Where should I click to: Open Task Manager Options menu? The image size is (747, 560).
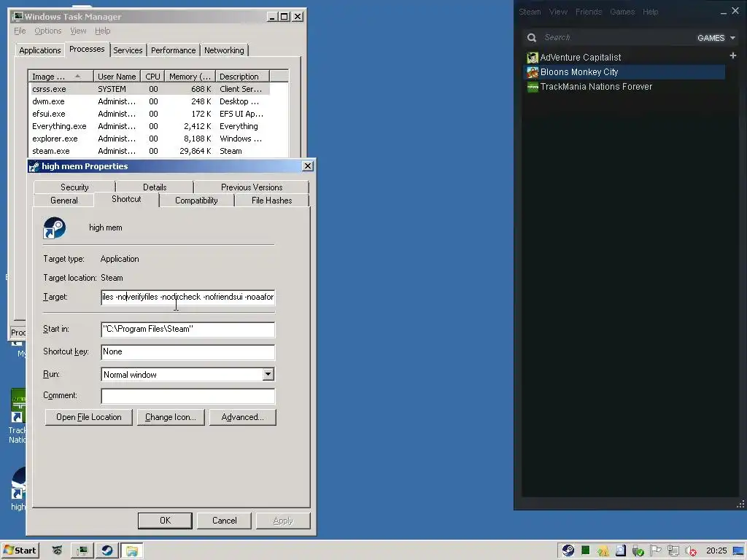coord(47,31)
